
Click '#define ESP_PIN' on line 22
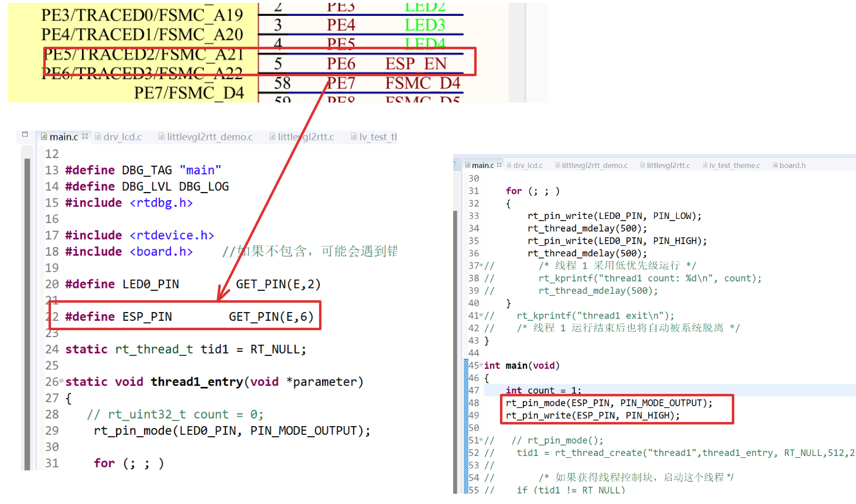pyautogui.click(x=119, y=317)
